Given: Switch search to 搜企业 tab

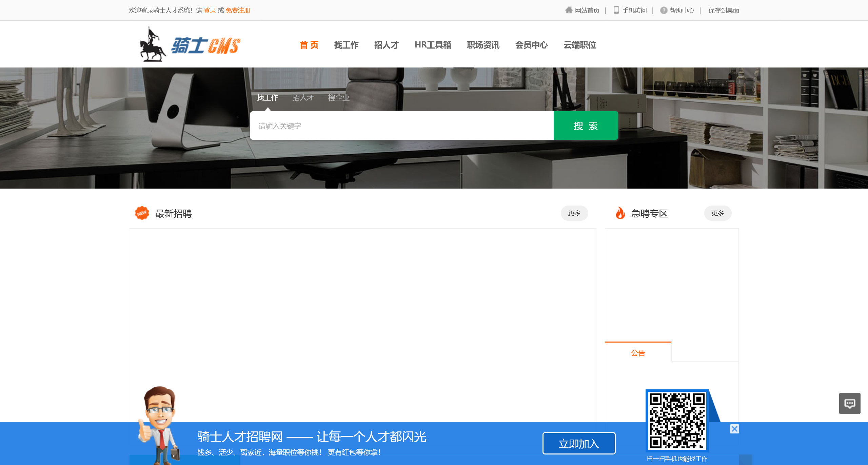Looking at the screenshot, I should click(338, 98).
